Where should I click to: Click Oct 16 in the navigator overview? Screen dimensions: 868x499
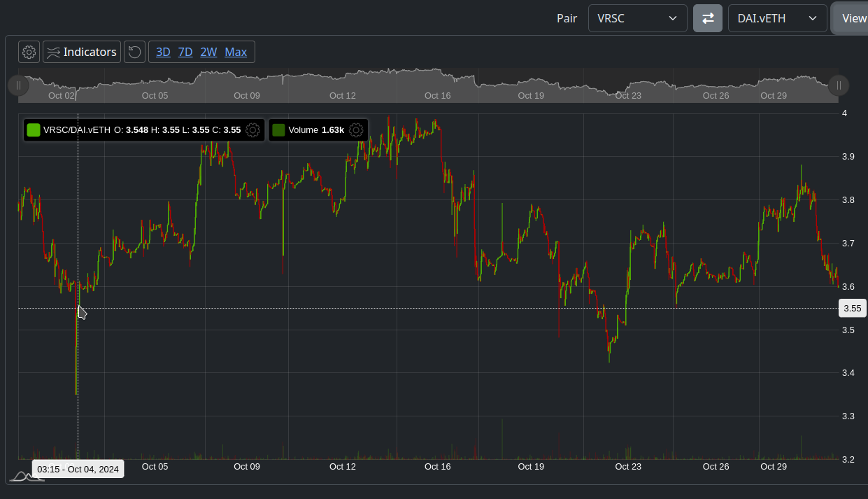pos(437,95)
